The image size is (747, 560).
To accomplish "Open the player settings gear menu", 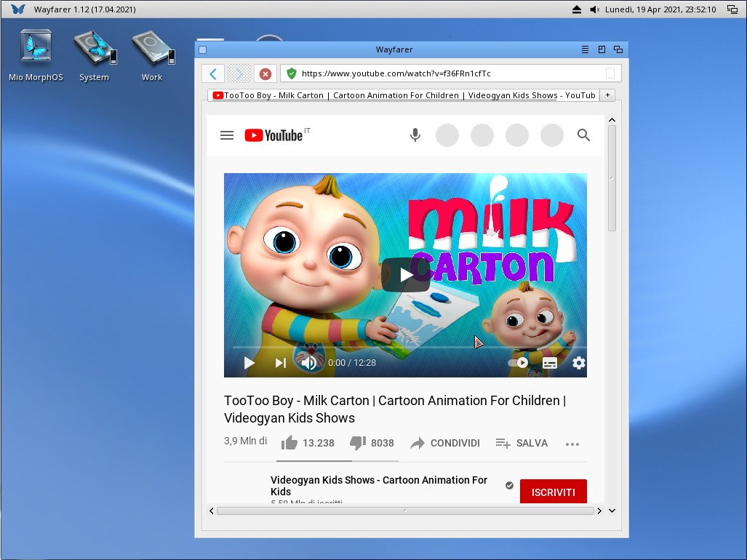I will (579, 363).
